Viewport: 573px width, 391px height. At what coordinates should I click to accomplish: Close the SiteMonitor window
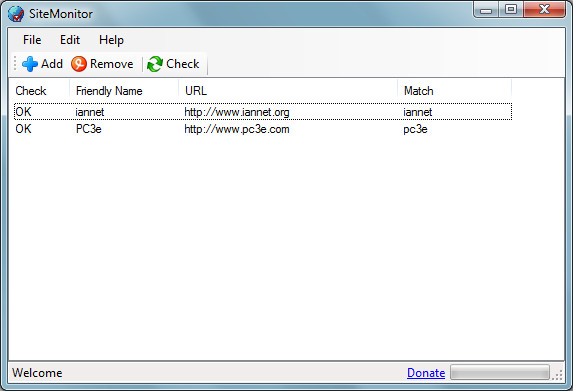click(x=544, y=10)
